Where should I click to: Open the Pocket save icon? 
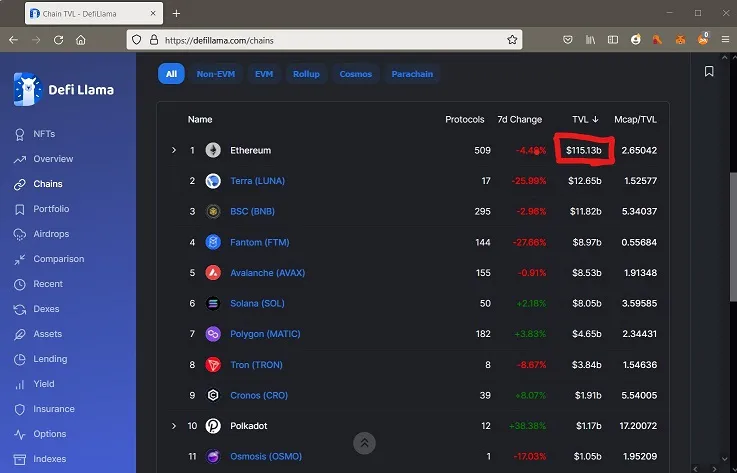(x=568, y=40)
